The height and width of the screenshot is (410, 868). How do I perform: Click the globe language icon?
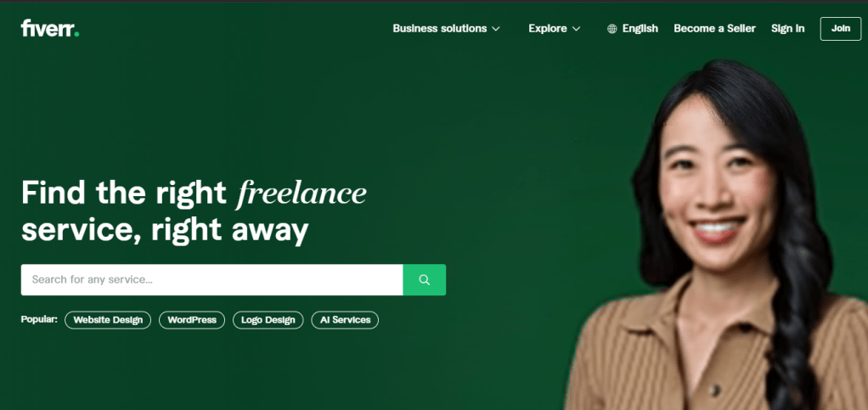click(612, 29)
